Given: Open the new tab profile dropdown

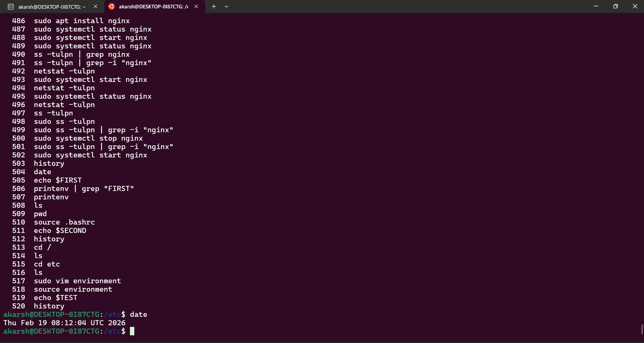Looking at the screenshot, I should coord(226,6).
